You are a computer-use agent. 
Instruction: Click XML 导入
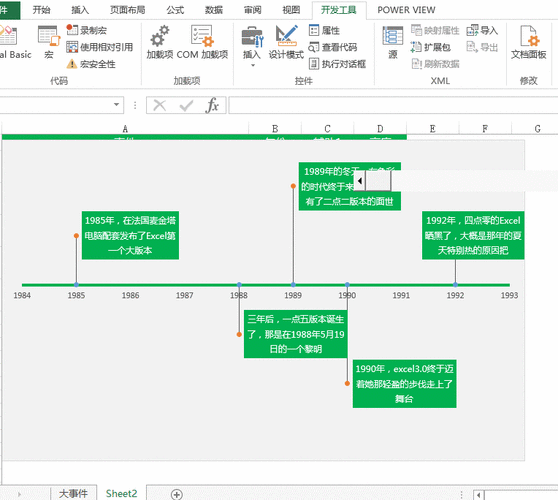482,30
